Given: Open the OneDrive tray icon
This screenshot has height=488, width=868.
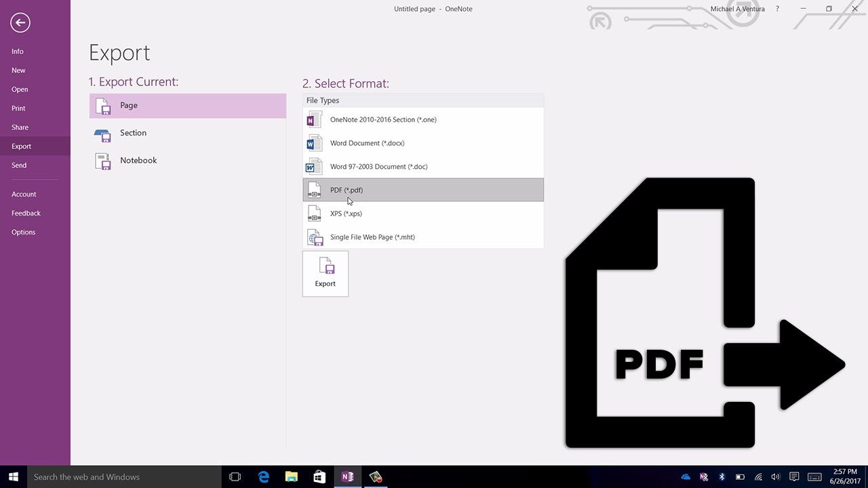Looking at the screenshot, I should (686, 477).
